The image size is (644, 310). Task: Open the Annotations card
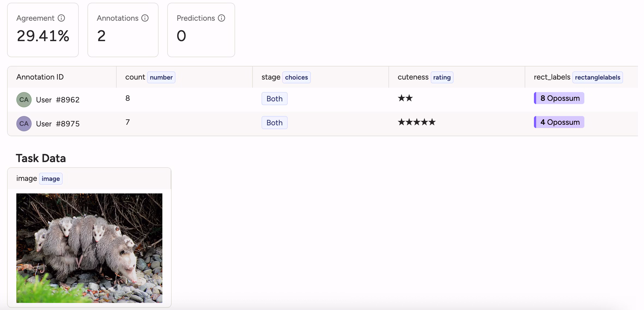click(x=123, y=30)
